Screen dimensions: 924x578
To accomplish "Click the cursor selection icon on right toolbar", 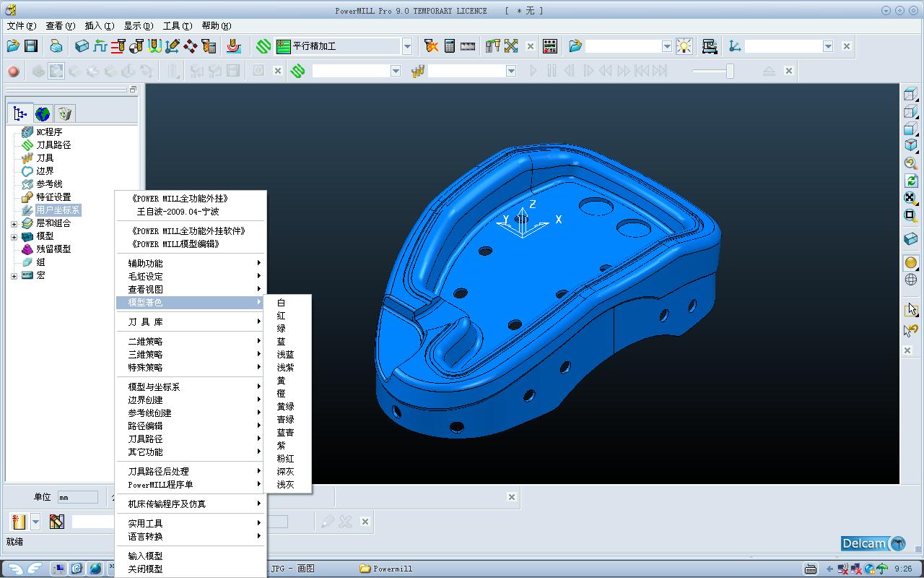I will pos(910,309).
